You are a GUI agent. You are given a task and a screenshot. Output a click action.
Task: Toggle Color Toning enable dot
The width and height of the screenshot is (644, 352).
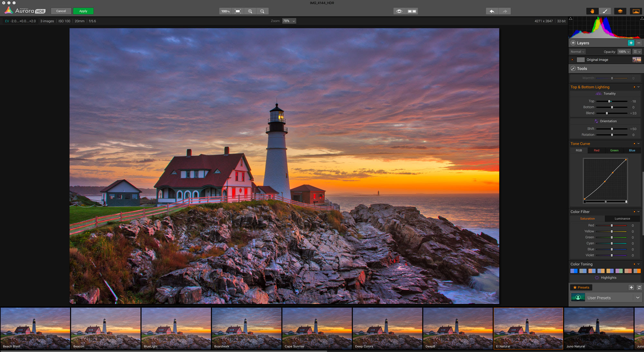[634, 264]
